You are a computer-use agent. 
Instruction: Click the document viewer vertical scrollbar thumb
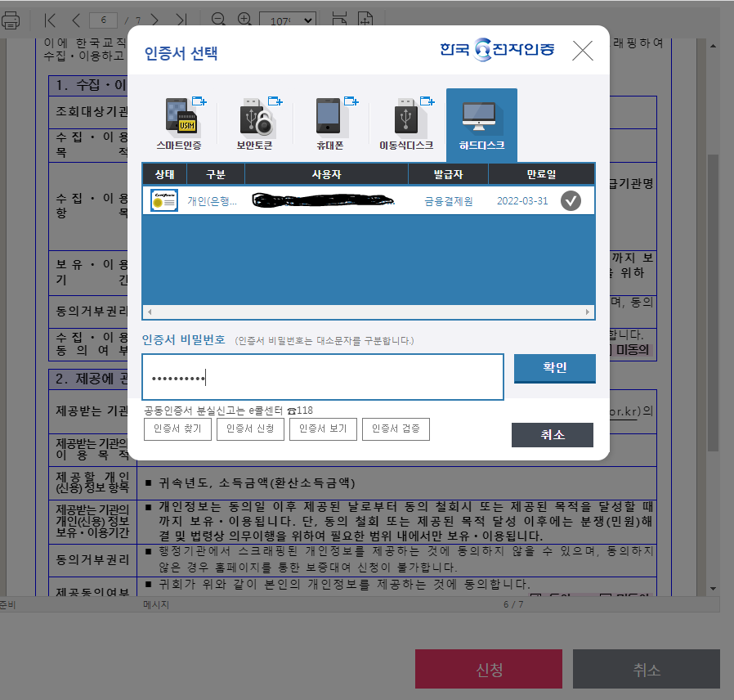(x=713, y=303)
